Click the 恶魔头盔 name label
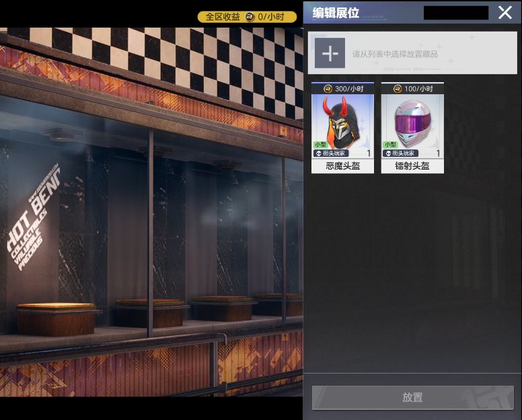 (x=342, y=166)
